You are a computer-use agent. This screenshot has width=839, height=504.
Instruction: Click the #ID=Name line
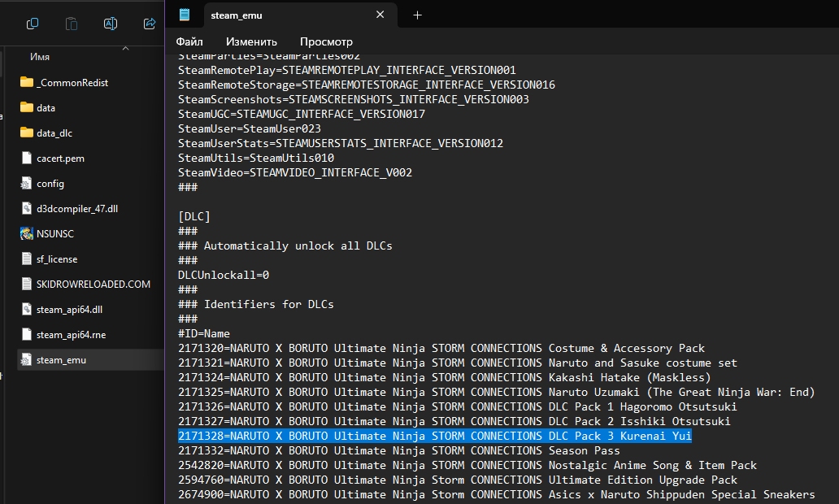point(204,333)
